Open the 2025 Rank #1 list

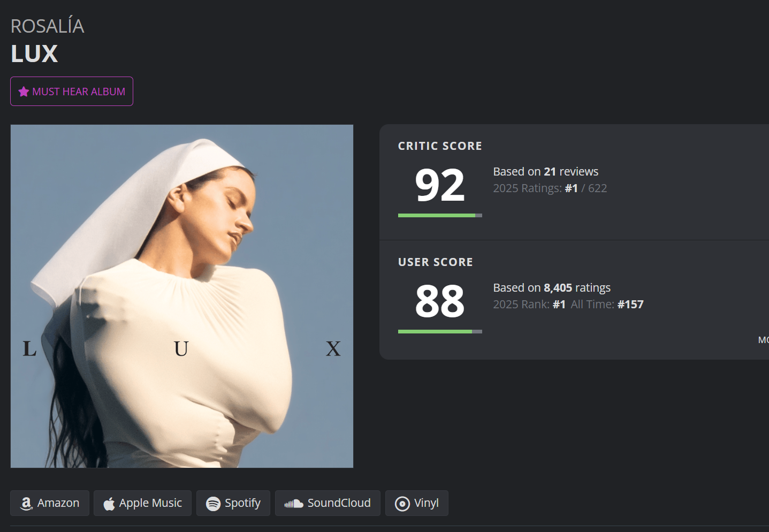click(559, 305)
